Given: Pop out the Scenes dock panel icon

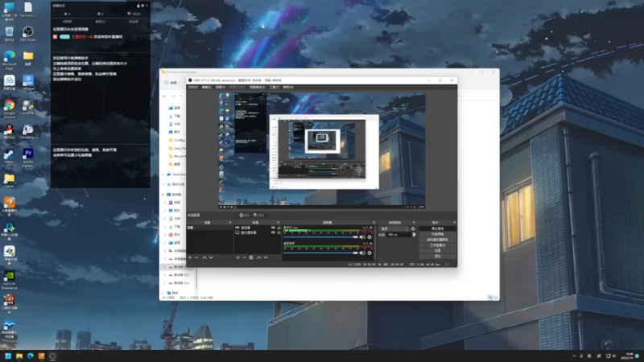Looking at the screenshot, I should (x=230, y=223).
